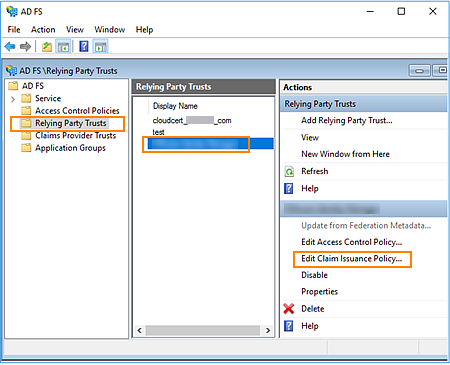The image size is (450, 365).
Task: Toggle the Show/Hide Console Tree icon
Action: tap(63, 47)
